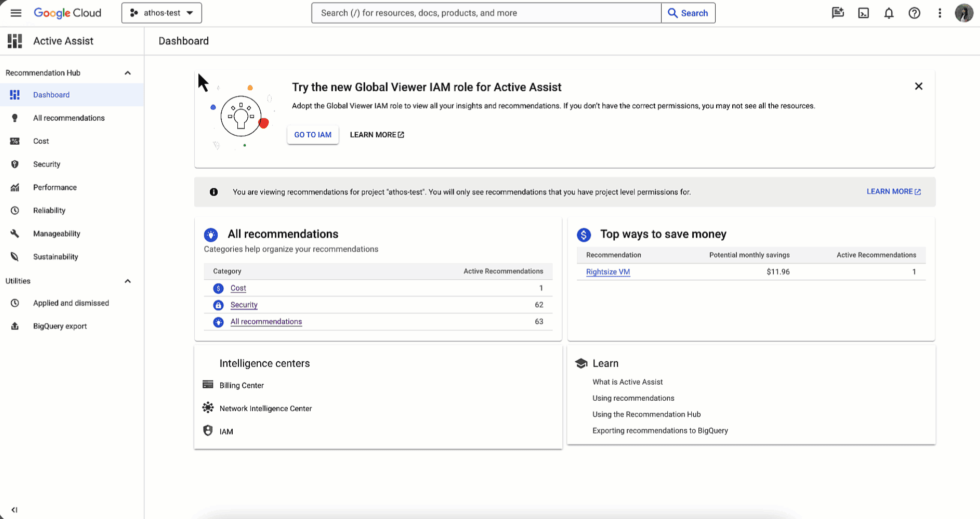The height and width of the screenshot is (519, 980).
Task: Open the Rightsize VM recommendation
Action: (x=608, y=271)
